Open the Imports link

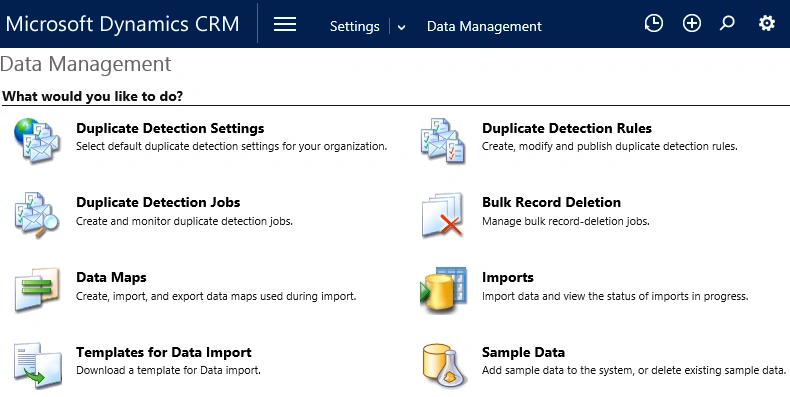point(507,278)
